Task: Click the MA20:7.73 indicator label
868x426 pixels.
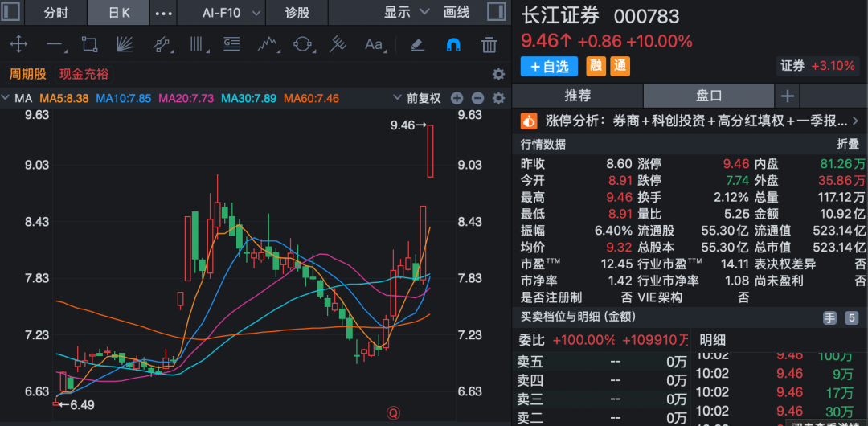Action: [186, 99]
